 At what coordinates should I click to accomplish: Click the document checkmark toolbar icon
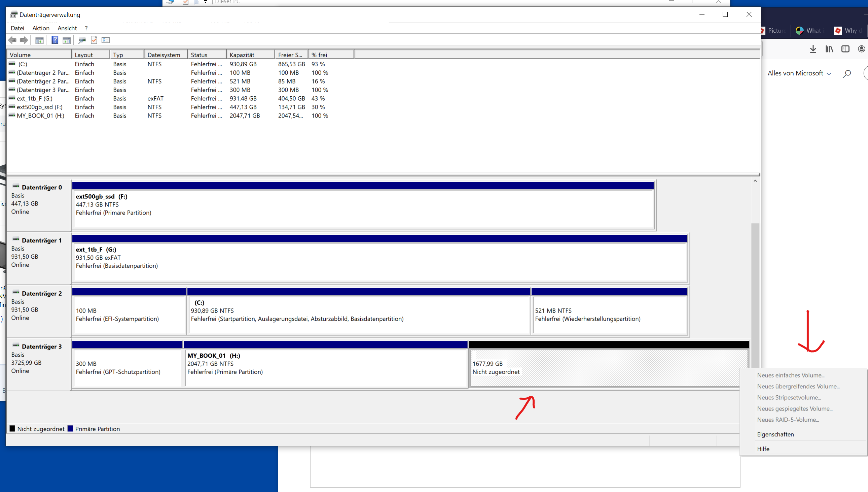pos(94,40)
